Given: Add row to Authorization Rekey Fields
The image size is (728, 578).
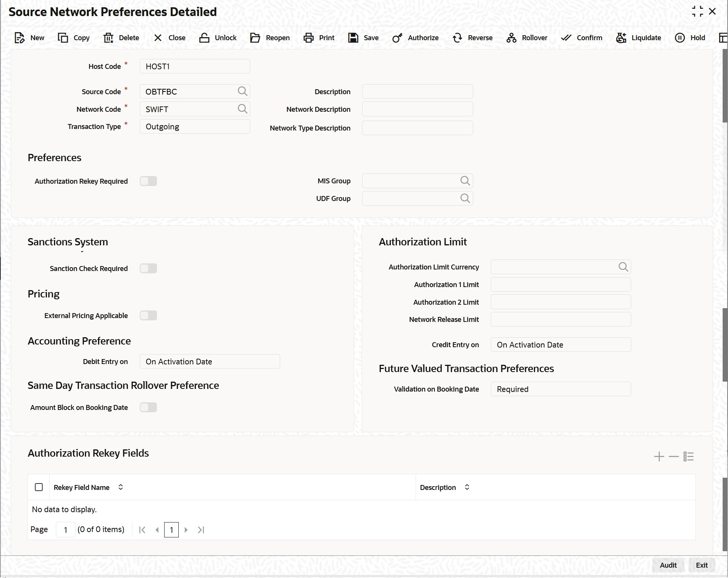Looking at the screenshot, I should [x=659, y=457].
